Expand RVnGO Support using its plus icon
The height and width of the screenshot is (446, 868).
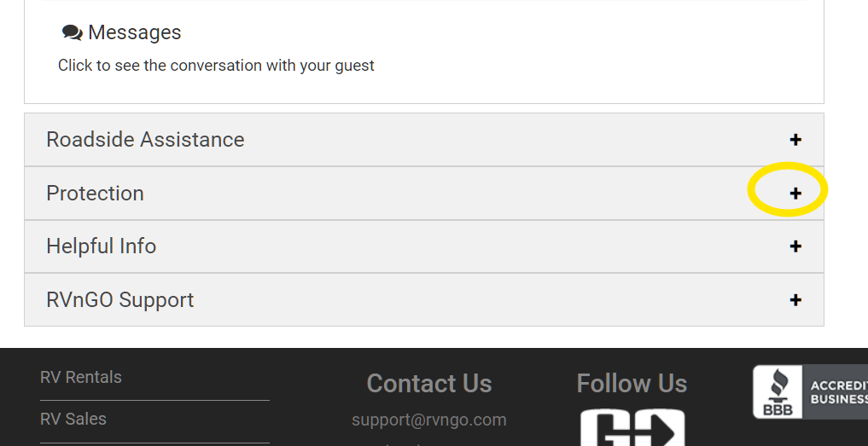[x=795, y=300]
